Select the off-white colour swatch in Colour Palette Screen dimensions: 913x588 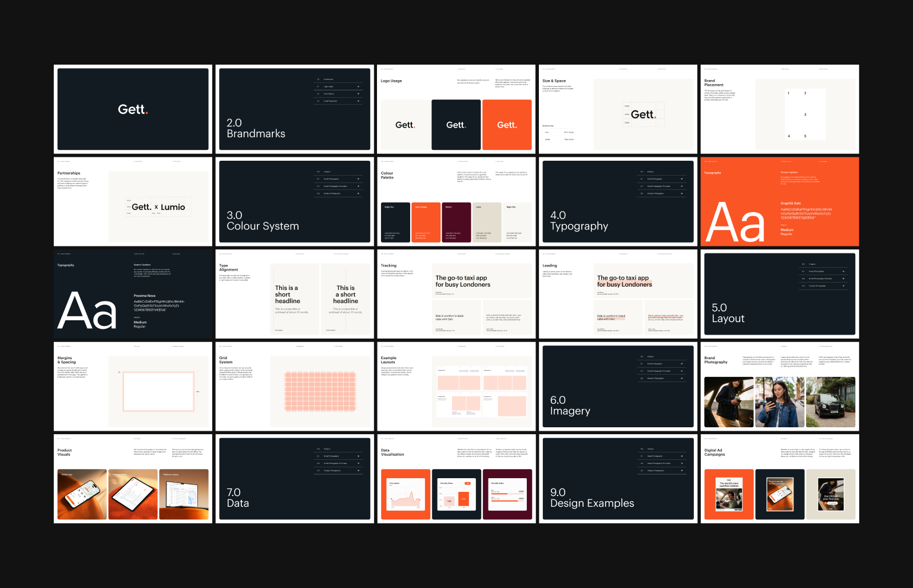pyautogui.click(x=517, y=222)
